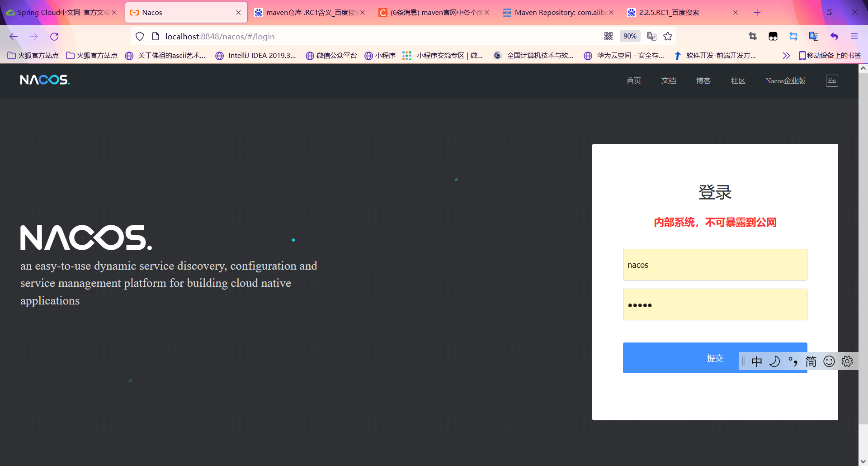Open IntelliJ IDEA 2019.3 bookmark

(256, 56)
